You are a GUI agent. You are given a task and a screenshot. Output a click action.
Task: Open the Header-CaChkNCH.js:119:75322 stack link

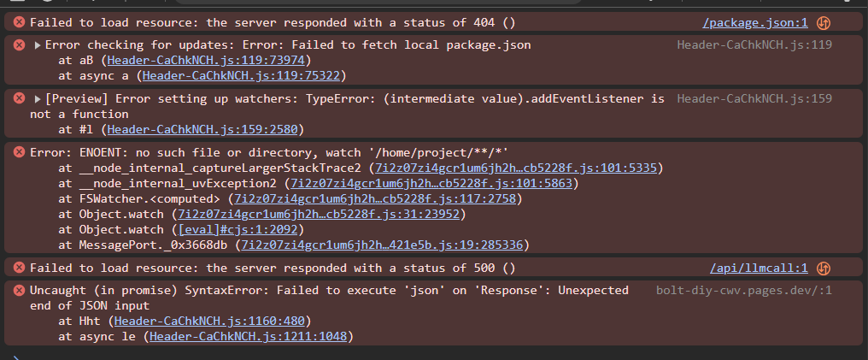pos(241,76)
